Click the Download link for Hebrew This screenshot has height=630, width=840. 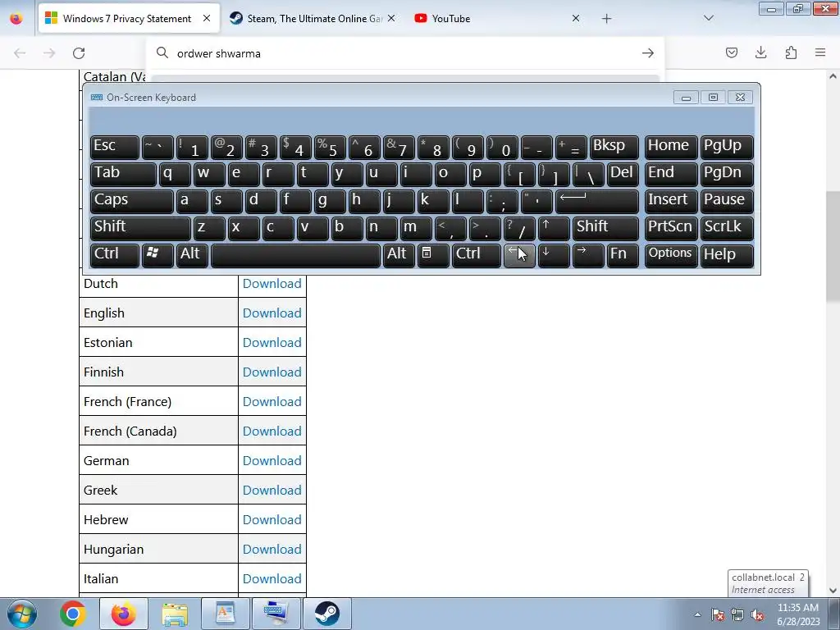pos(272,519)
